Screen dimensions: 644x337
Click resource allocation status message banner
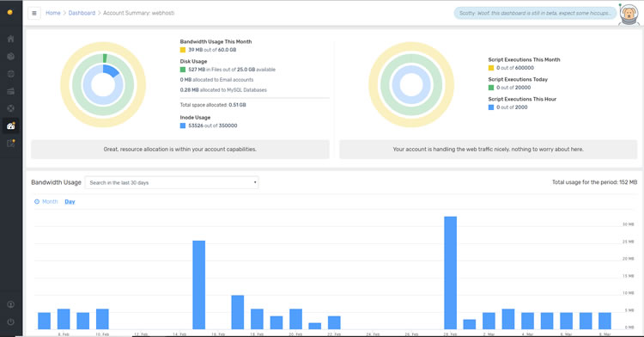(x=180, y=150)
